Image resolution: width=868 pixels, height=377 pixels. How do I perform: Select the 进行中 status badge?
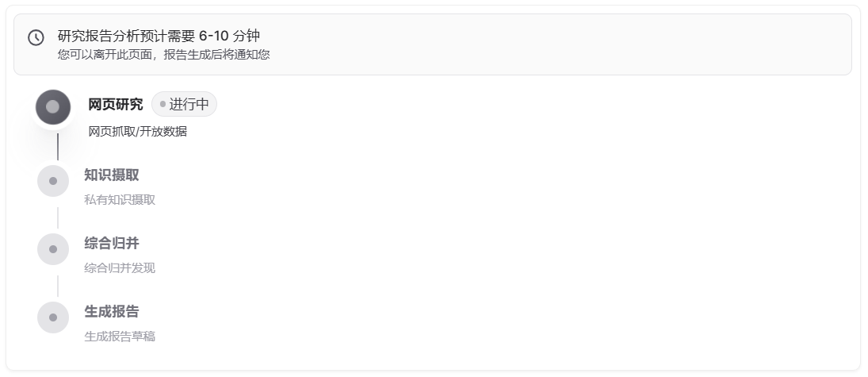pyautogui.click(x=184, y=104)
